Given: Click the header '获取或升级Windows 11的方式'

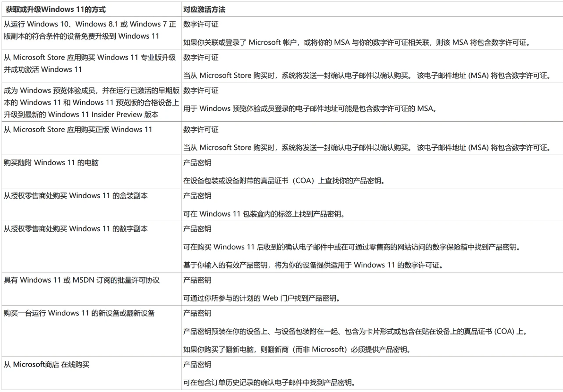Looking at the screenshot, I should tap(56, 10).
